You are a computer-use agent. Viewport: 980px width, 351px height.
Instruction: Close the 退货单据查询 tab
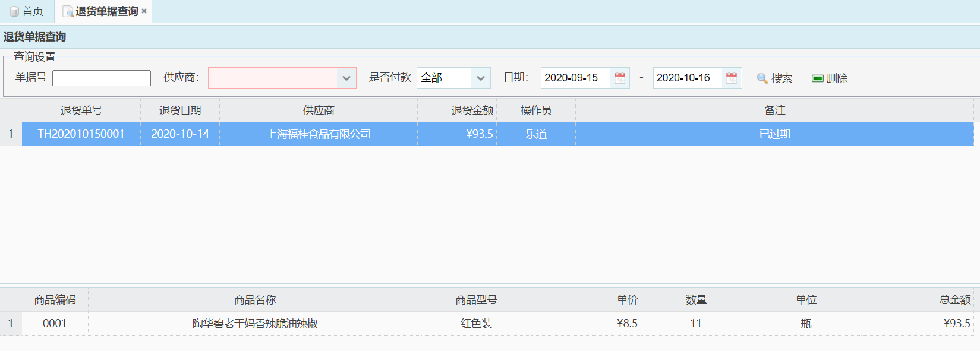click(x=144, y=11)
